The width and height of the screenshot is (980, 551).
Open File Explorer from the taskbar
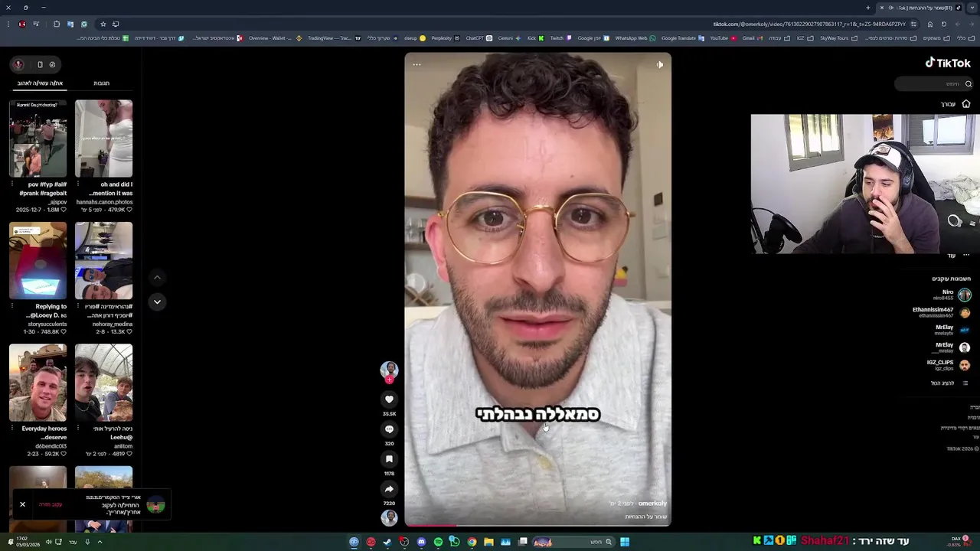click(x=488, y=542)
